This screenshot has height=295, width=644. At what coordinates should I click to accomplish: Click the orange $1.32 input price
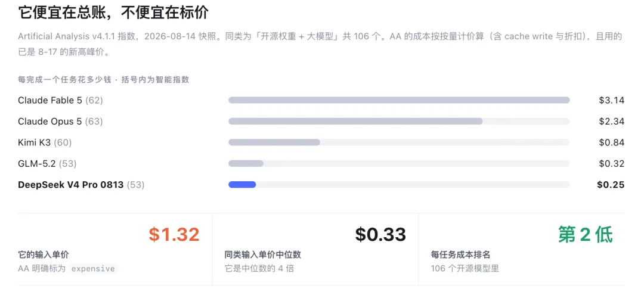[174, 234]
